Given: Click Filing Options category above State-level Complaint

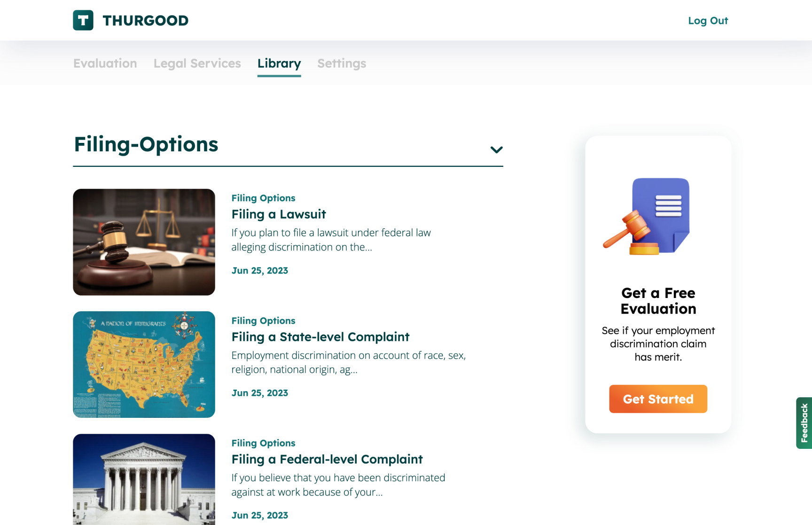Looking at the screenshot, I should click(263, 321).
